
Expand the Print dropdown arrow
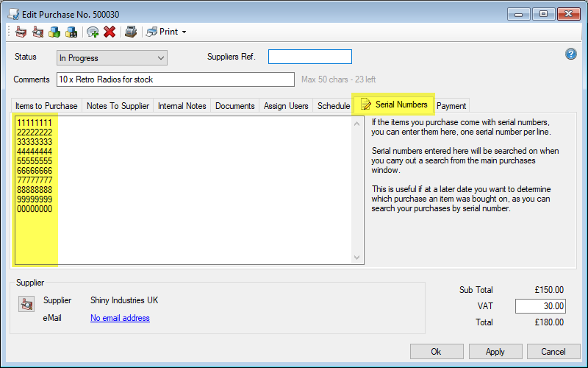tap(184, 32)
